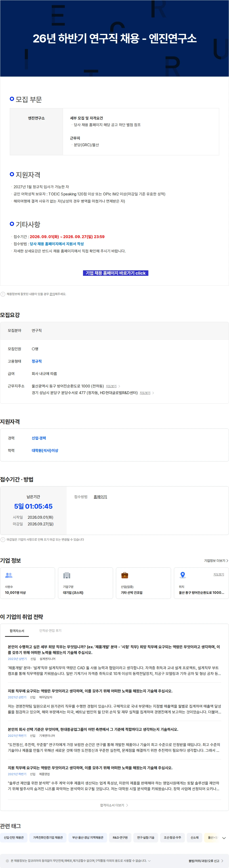Viewport: 229px width, 868px height.
Task: Click the 26년 하반기 연구직 채용 banner title
Action: coord(114,38)
